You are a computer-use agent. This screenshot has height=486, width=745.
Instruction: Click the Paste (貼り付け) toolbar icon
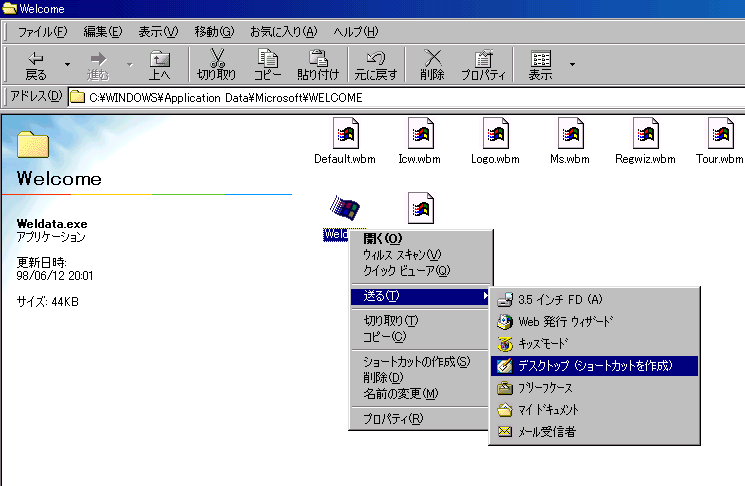pos(318,66)
